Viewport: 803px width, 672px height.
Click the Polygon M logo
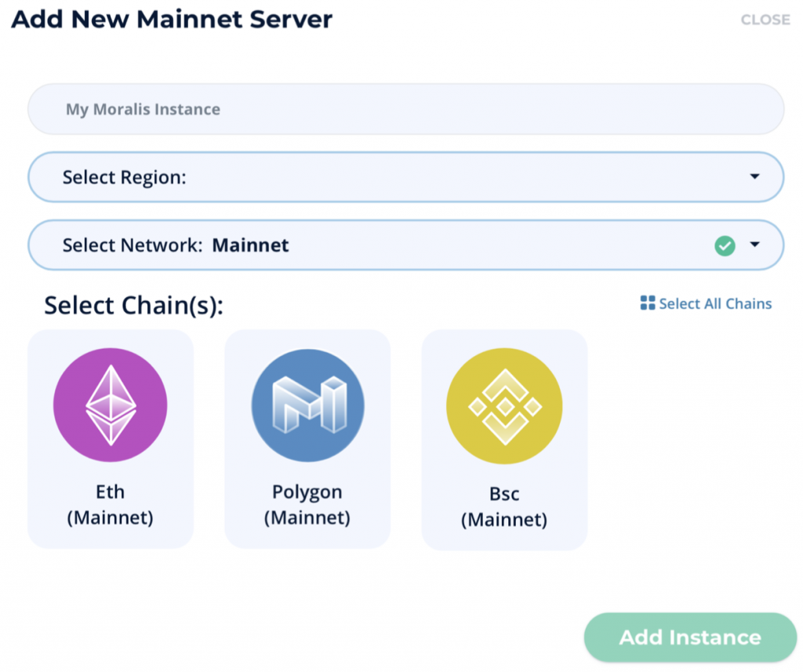pos(307,405)
